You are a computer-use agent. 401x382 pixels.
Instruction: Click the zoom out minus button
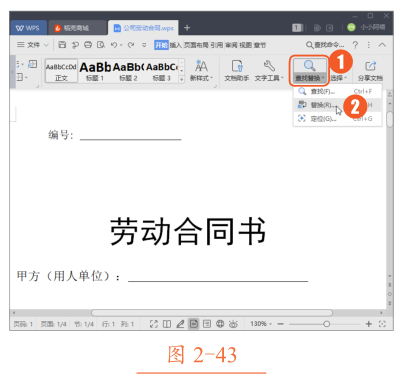tap(280, 324)
